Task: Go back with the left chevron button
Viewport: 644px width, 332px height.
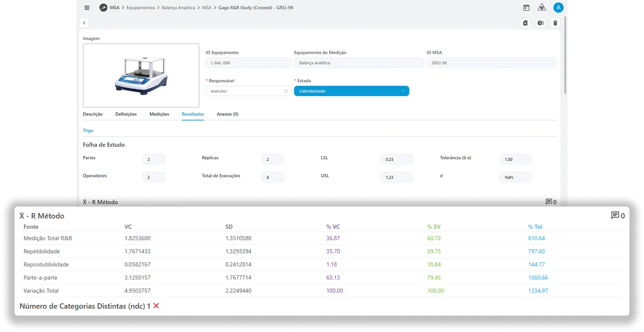Action: tap(84, 23)
